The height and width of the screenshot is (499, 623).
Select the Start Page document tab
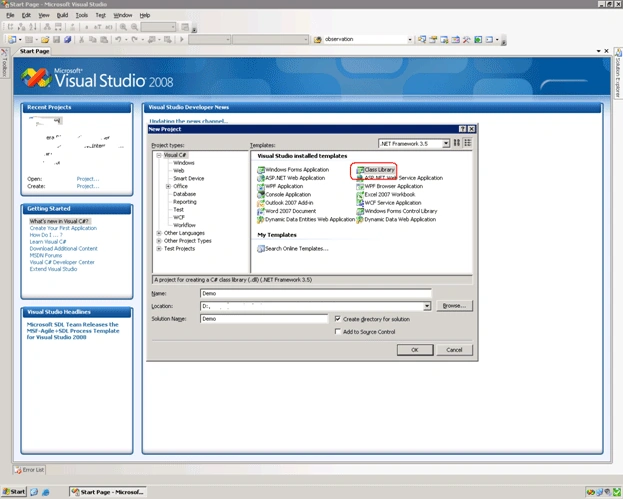coord(34,51)
